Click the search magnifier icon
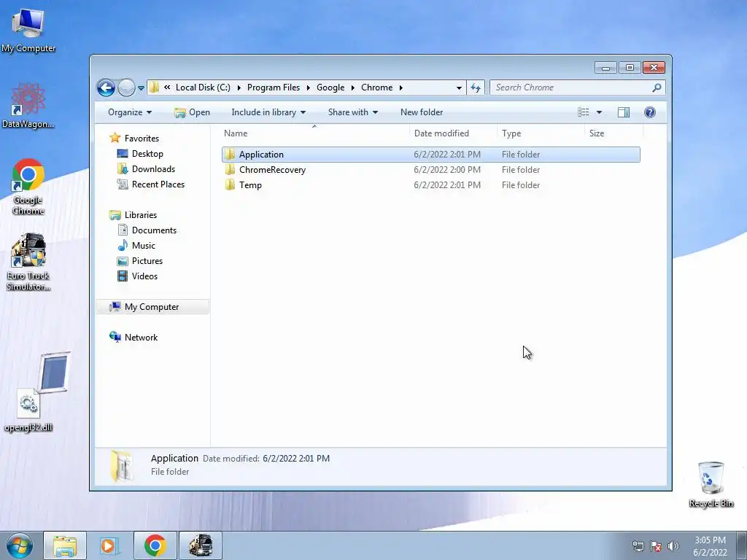 (657, 87)
